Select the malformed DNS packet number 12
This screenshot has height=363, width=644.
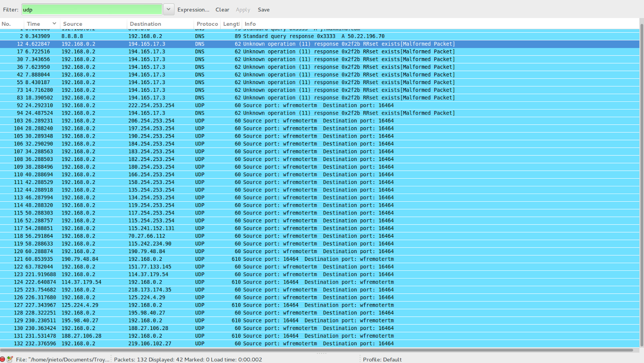coord(161,44)
